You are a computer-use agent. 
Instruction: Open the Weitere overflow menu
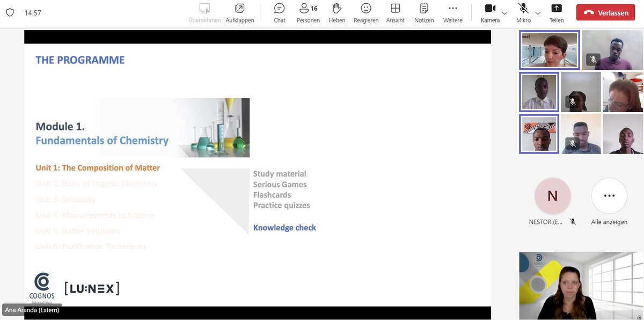tap(452, 12)
